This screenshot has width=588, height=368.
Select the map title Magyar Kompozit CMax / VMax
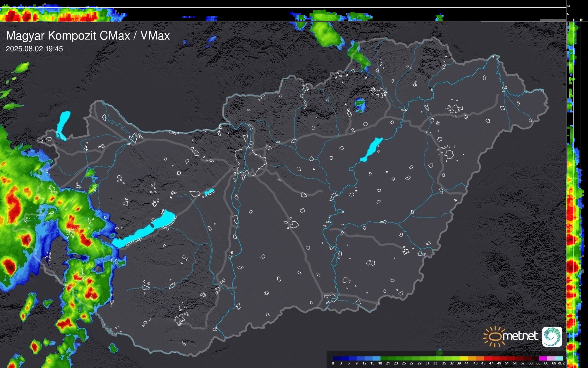click(x=88, y=36)
